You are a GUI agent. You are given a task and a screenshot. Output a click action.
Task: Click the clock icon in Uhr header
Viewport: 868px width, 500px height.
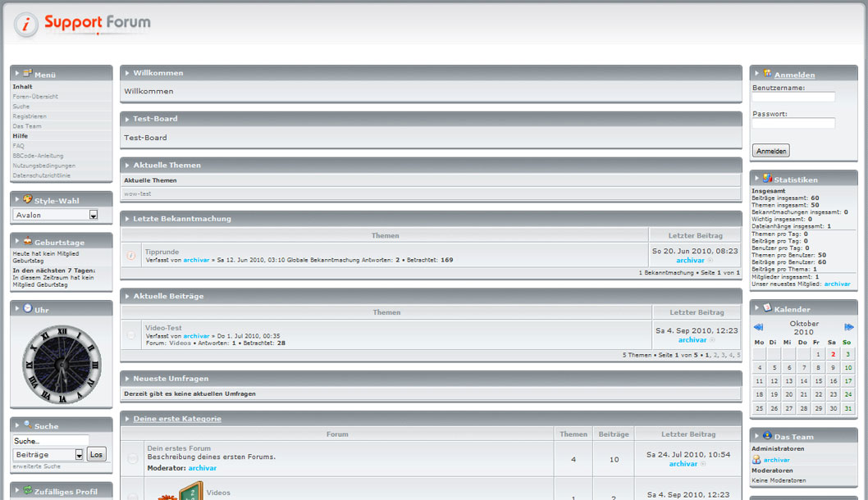click(28, 308)
